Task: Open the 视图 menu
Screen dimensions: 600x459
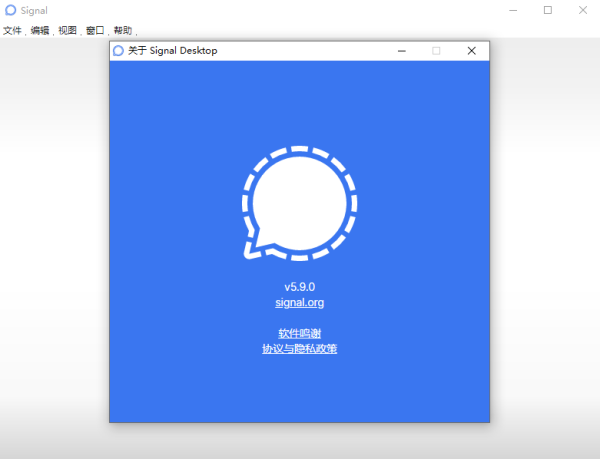Action: [x=67, y=31]
